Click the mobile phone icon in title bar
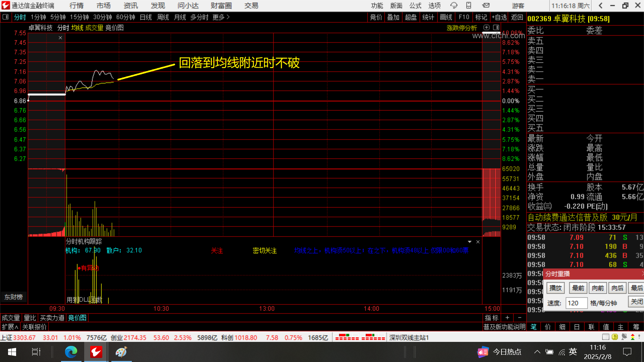 pyautogui.click(x=469, y=5)
